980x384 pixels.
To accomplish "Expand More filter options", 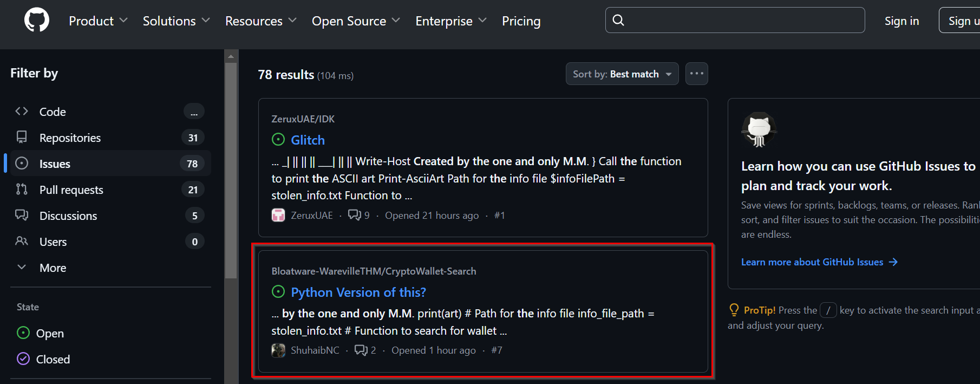I will click(53, 268).
